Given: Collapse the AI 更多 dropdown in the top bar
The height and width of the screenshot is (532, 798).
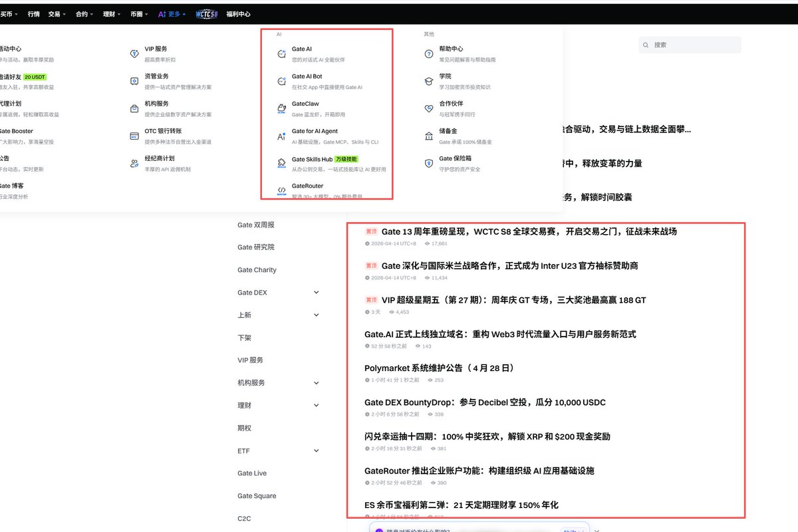Looking at the screenshot, I should (172, 13).
